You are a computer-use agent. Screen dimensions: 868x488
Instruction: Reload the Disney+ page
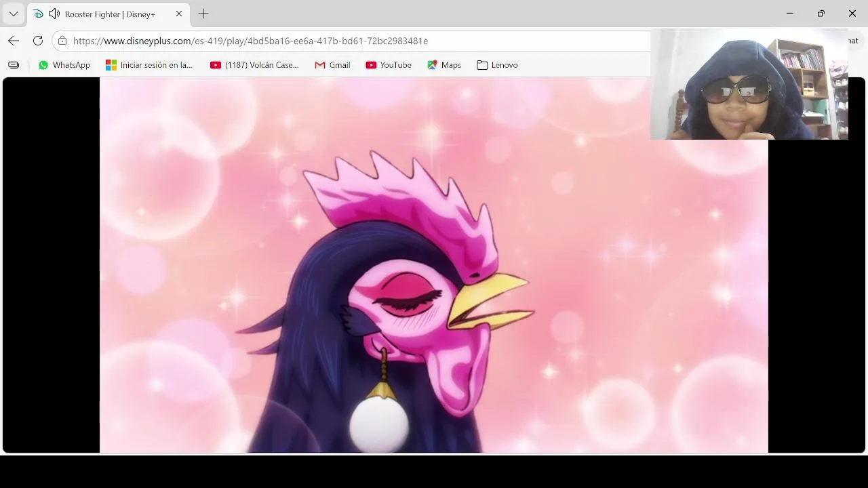(x=38, y=41)
